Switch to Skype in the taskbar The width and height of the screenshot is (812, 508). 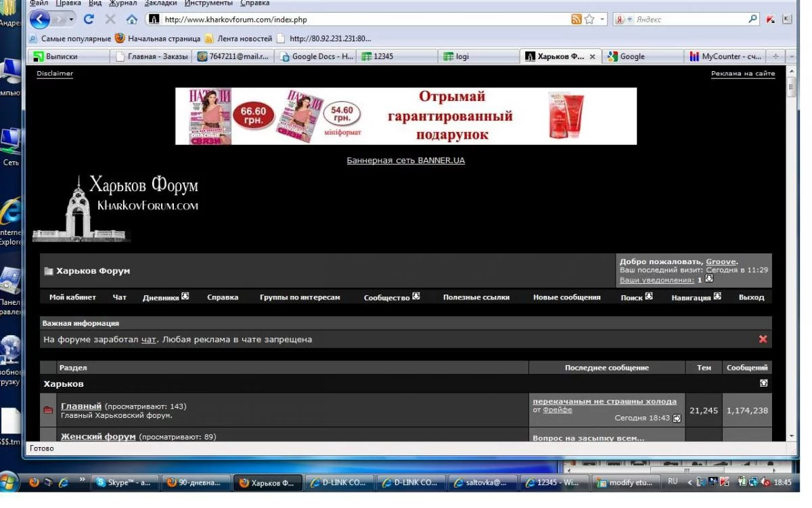tap(124, 482)
